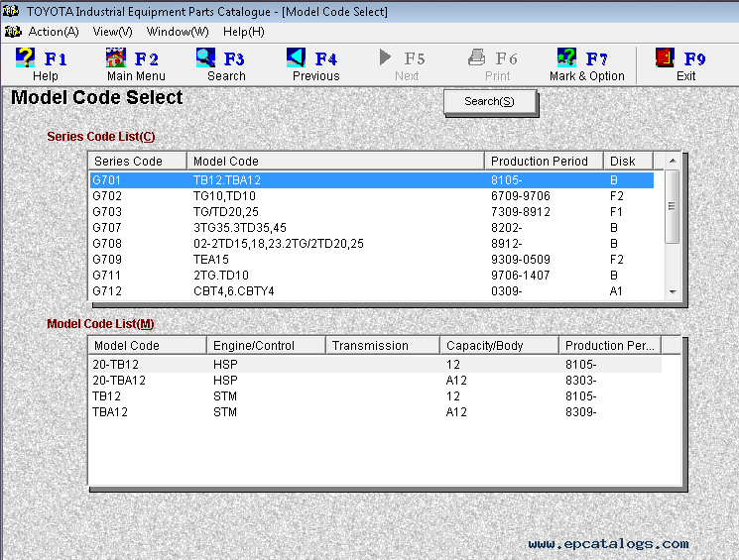Select model row TBA12 STM
The width and height of the screenshot is (739, 560).
coord(376,412)
